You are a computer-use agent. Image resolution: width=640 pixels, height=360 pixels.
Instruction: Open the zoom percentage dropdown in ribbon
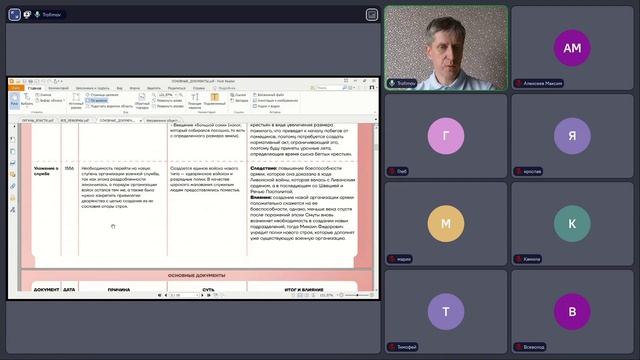[176, 95]
